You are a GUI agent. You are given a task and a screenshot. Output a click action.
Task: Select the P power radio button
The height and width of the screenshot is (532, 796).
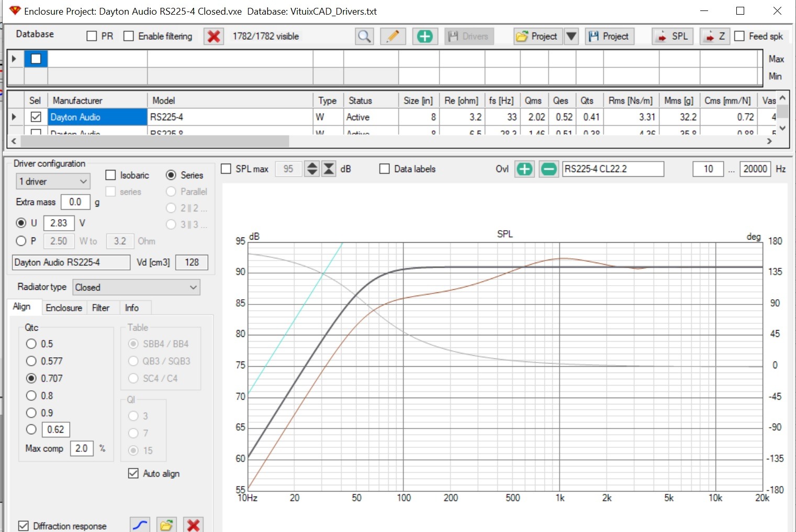pyautogui.click(x=21, y=241)
